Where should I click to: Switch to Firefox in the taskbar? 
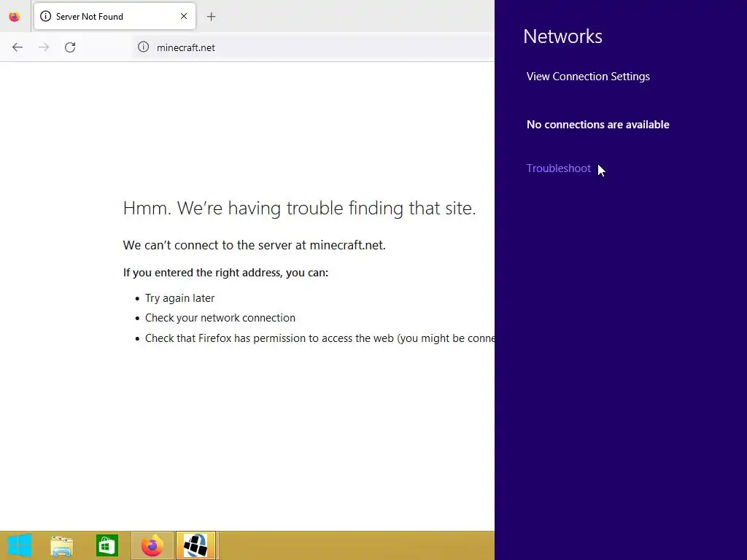152,545
